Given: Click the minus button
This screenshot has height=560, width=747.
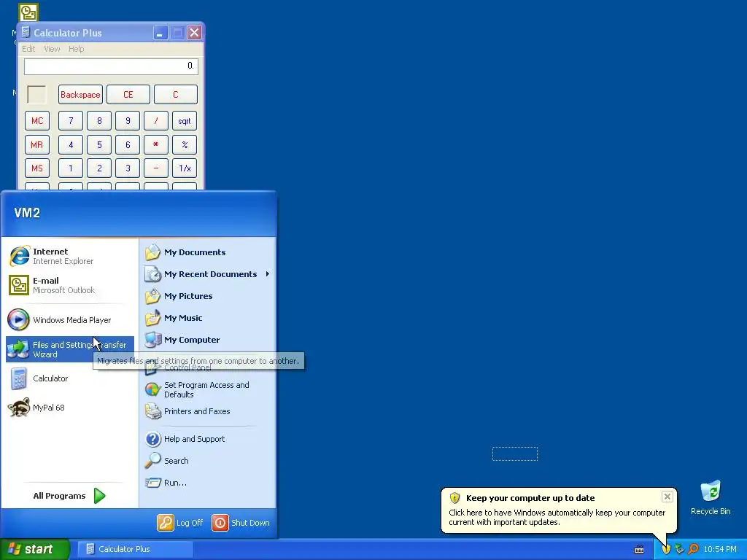Looking at the screenshot, I should (x=156, y=168).
